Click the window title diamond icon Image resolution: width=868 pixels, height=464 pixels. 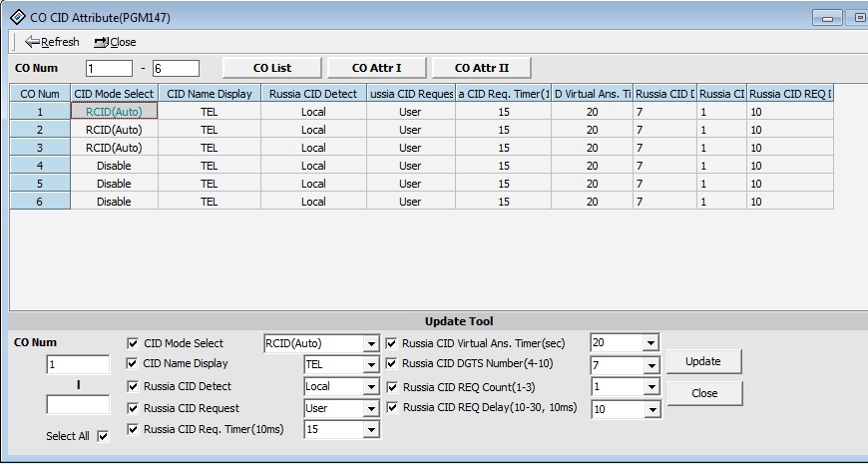coord(16,16)
